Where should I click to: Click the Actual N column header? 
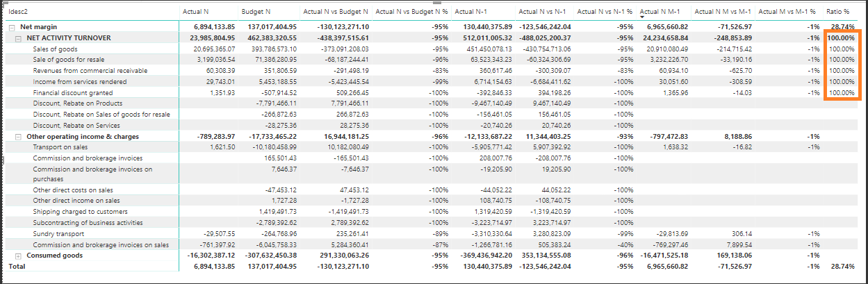coord(195,12)
